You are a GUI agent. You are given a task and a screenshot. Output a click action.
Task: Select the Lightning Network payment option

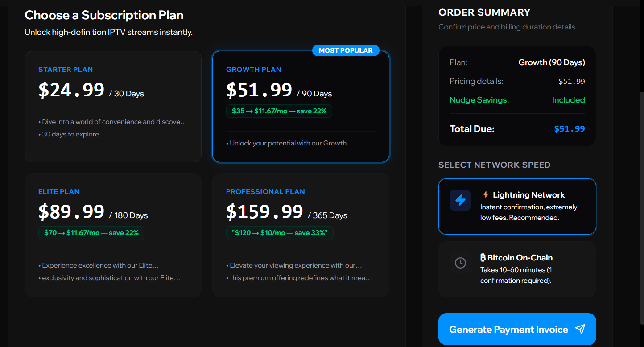click(x=517, y=207)
